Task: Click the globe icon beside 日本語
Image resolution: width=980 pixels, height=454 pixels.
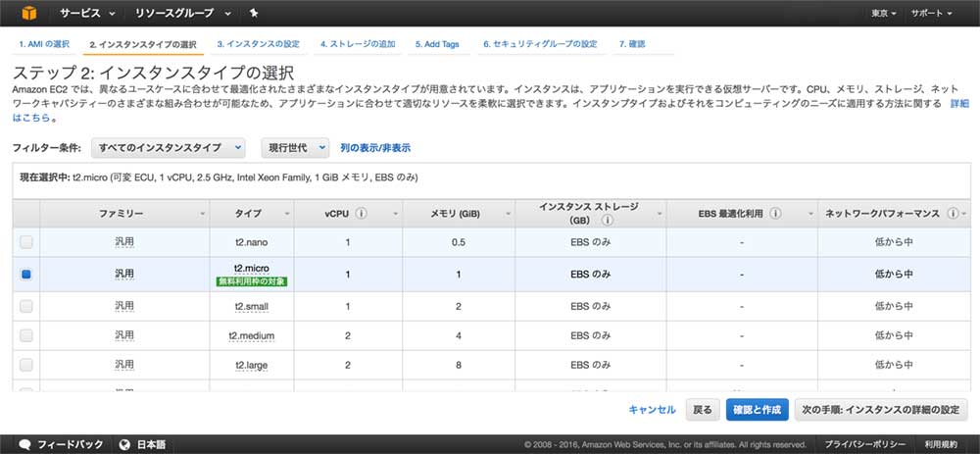Action: pyautogui.click(x=124, y=444)
